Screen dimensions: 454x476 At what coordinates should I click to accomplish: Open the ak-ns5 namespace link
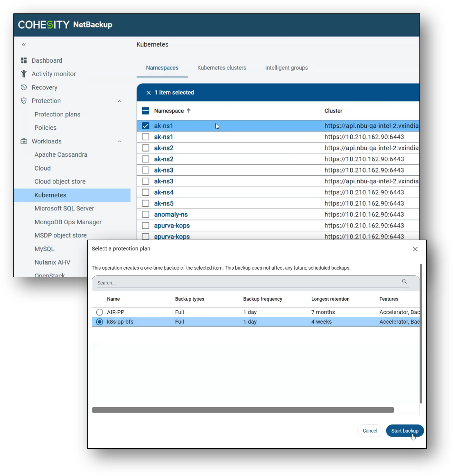[164, 203]
